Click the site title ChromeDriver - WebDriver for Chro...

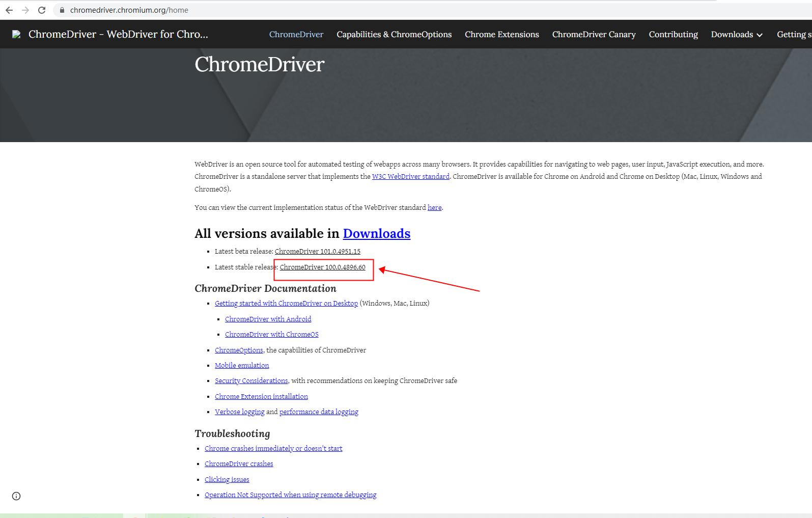point(118,34)
